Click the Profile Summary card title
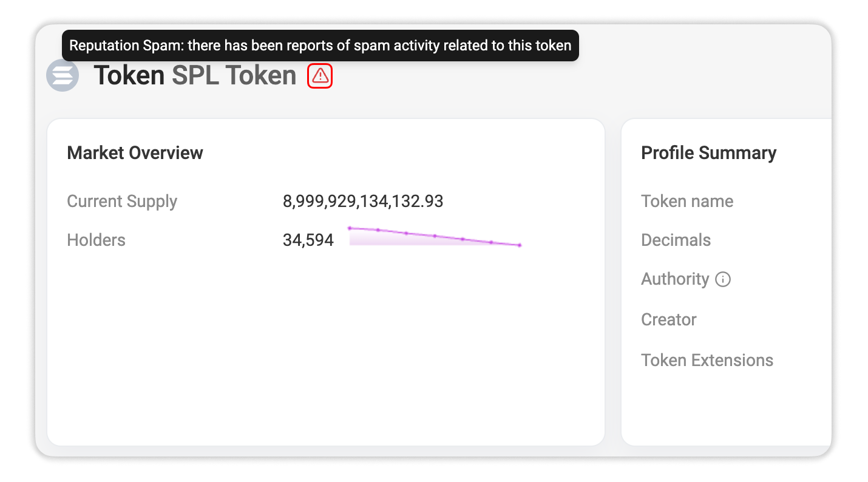Viewport: 868px width, 482px height. 708,152
